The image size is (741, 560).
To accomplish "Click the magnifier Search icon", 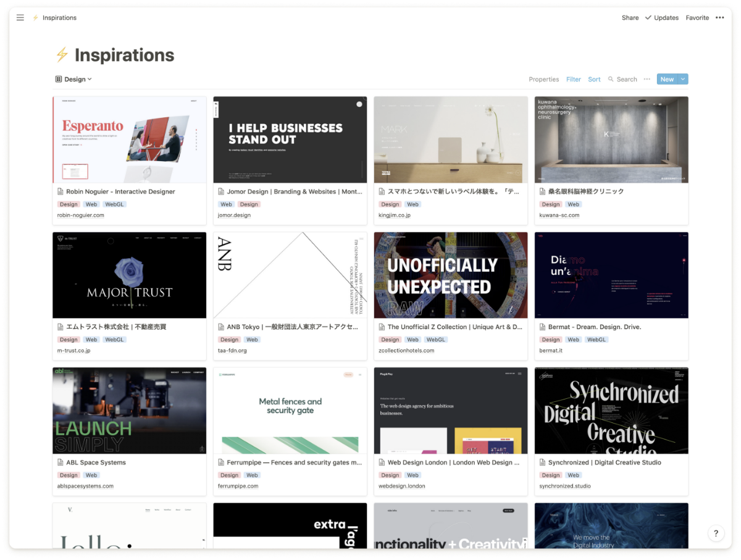I will (x=611, y=79).
